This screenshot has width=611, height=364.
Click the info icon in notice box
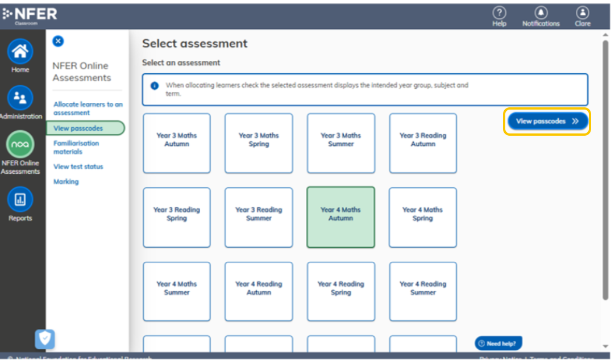pos(155,86)
